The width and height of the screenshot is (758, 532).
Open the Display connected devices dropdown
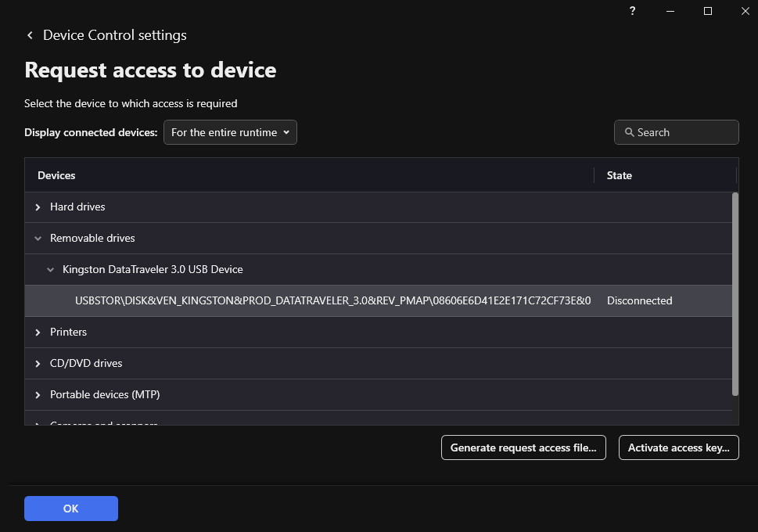[x=230, y=133]
